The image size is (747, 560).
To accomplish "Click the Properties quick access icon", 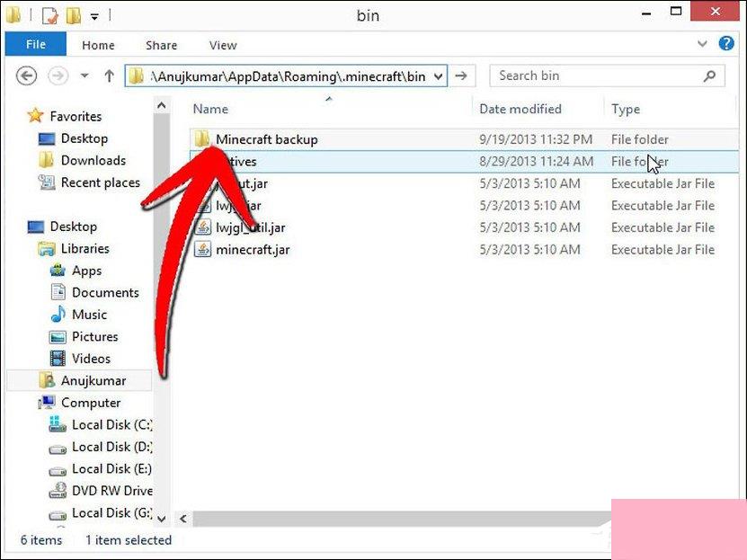I will pyautogui.click(x=49, y=15).
